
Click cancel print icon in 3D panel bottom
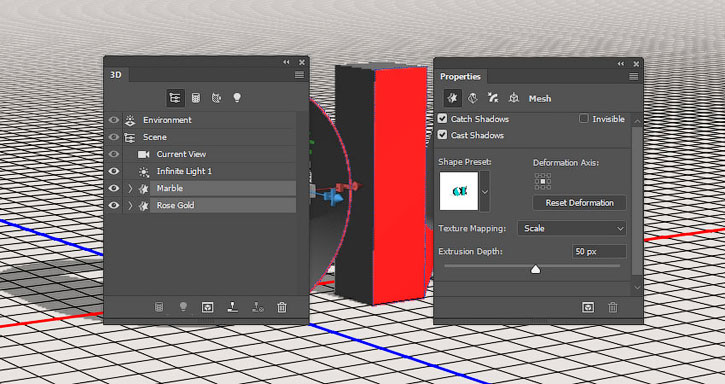[x=258, y=307]
